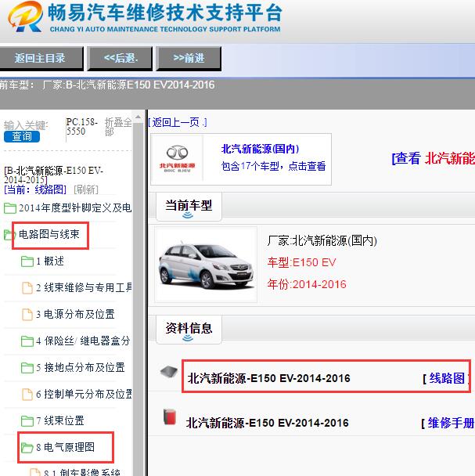Click the 车型:E150 EV text
This screenshot has width=475, height=476.
(302, 262)
